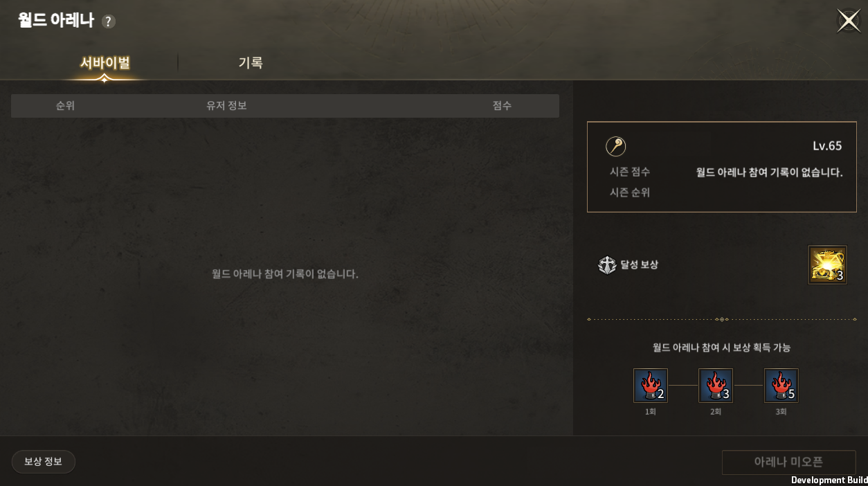Switch to the 서바이벌 tab
The height and width of the screenshot is (486, 868).
click(x=105, y=63)
